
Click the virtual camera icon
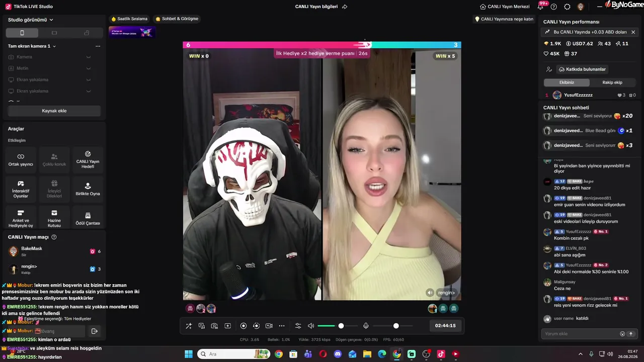(269, 326)
